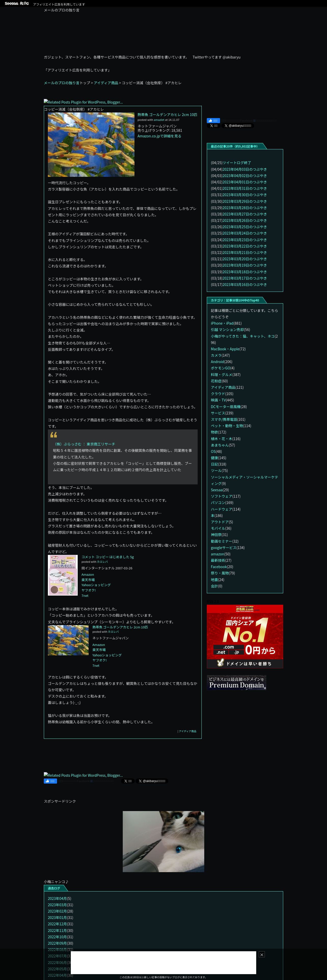Open the 熱帯魚 ゴールデンアカヒレ link beside the large fish photo

(x=167, y=114)
